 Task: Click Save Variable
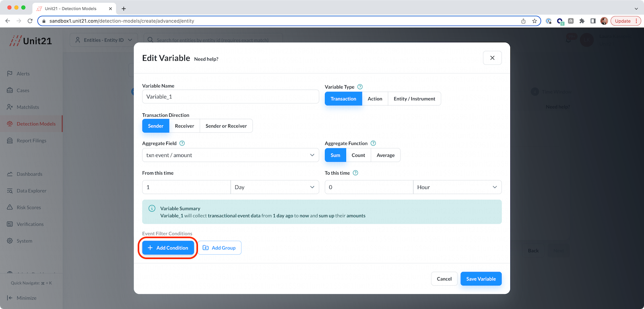click(x=481, y=279)
